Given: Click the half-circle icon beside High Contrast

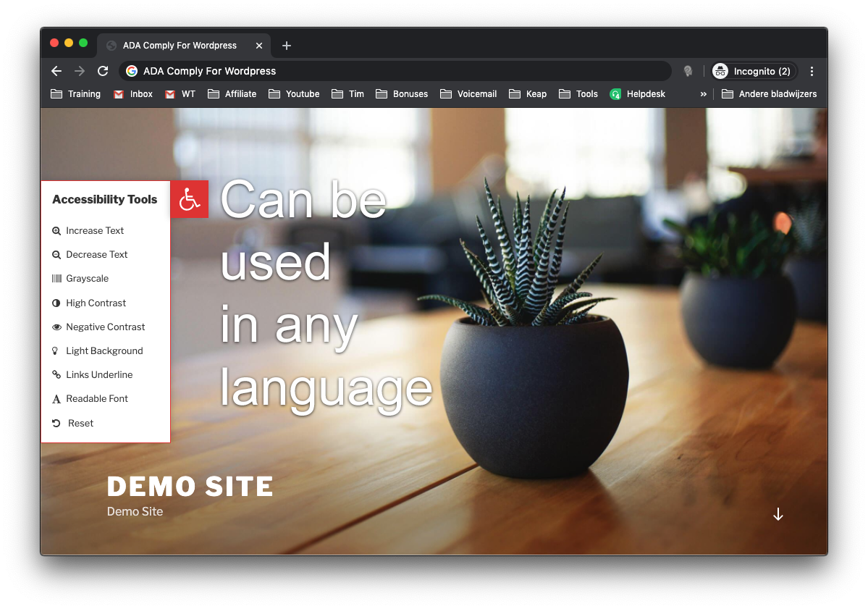Looking at the screenshot, I should 56,303.
